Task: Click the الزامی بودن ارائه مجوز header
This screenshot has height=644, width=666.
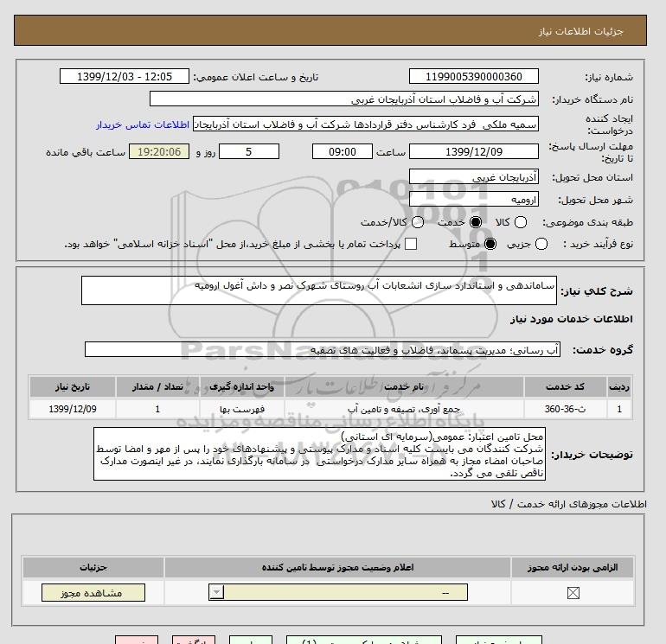Action: 573,568
